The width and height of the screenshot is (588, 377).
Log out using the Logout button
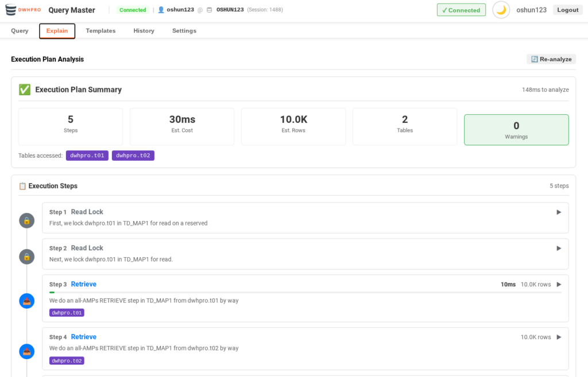[567, 10]
